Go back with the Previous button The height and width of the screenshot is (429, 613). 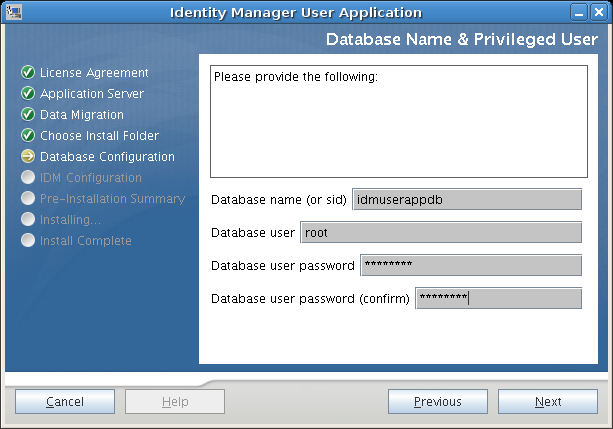[x=438, y=402]
